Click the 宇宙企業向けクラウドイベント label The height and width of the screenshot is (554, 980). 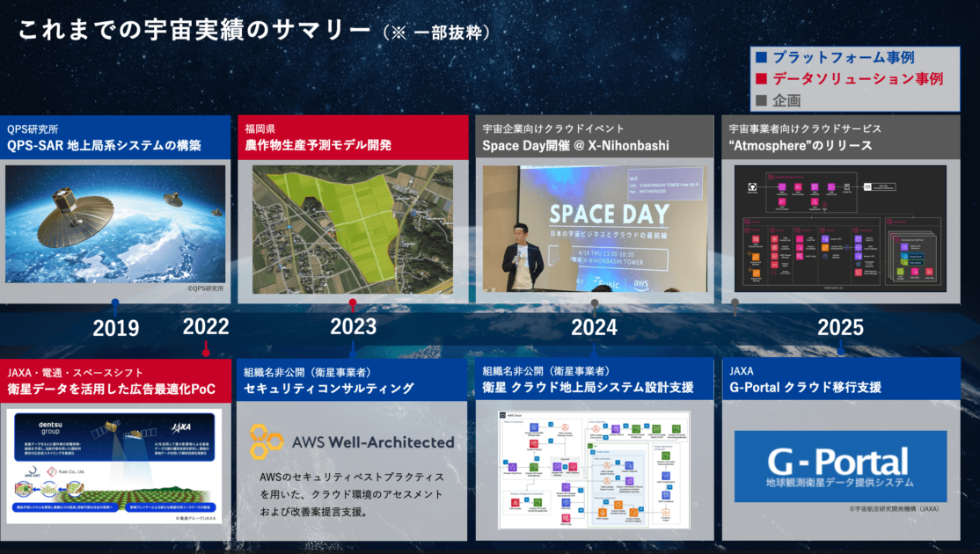tap(553, 128)
